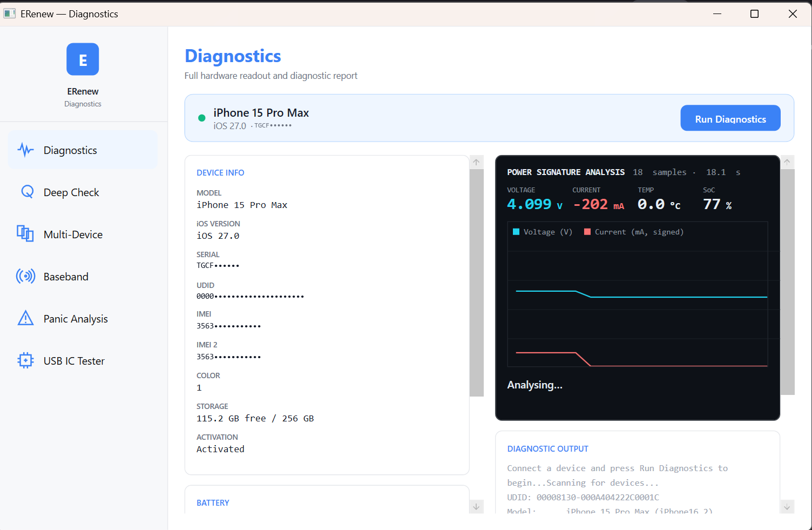Screen dimensions: 812x530
Task: Click the 77 % SoC reading
Action: 717,204
